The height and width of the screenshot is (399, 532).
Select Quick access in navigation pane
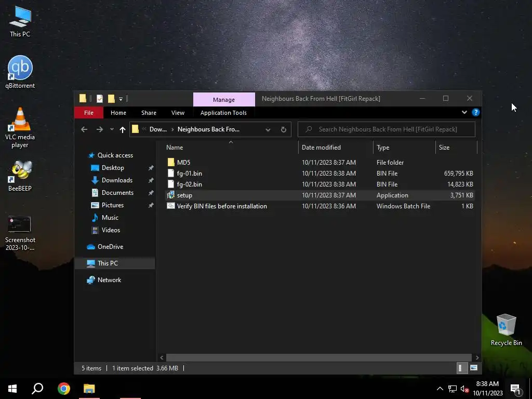(115, 155)
